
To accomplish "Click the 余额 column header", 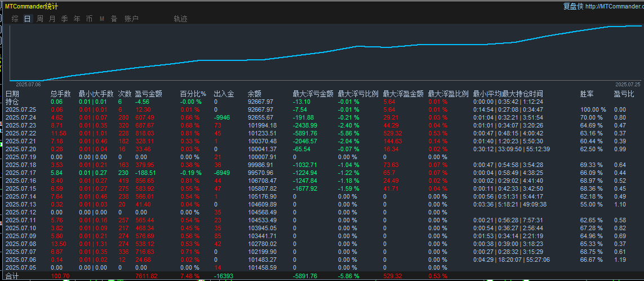I will coord(255,94).
